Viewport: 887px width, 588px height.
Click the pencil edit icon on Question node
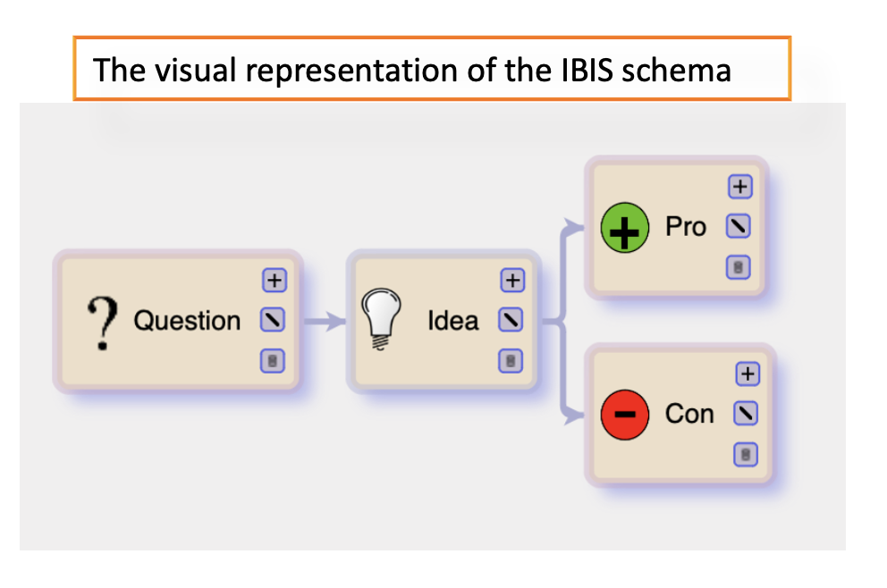pos(273,320)
